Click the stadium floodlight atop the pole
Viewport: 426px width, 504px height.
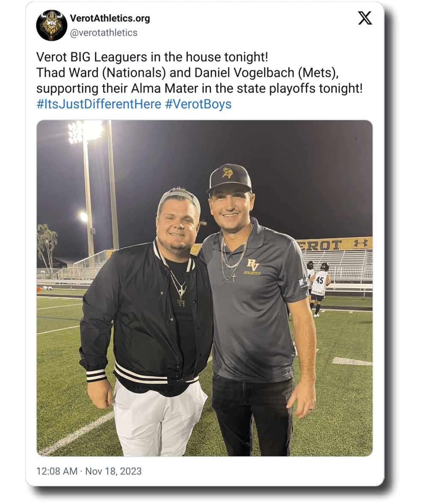pyautogui.click(x=86, y=131)
